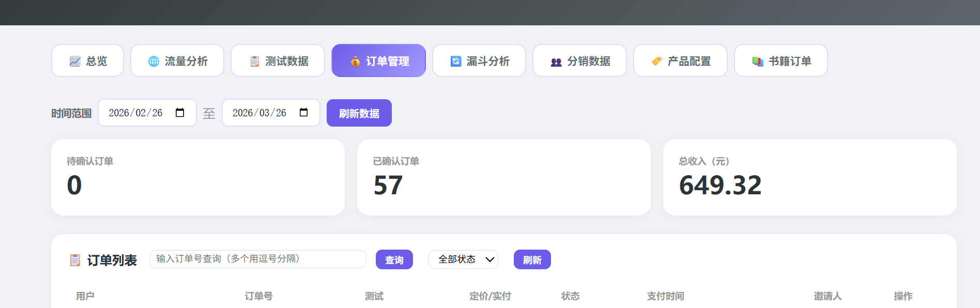Click the 订单列表 clipboard icon
The image size is (980, 308).
75,260
